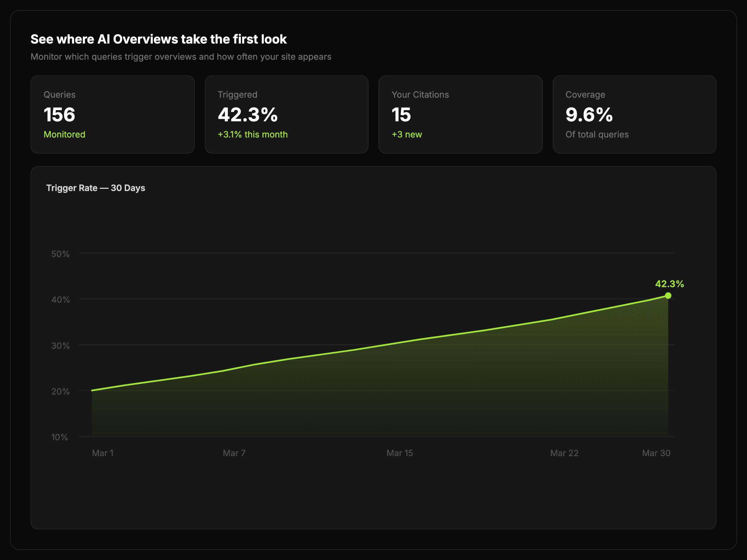Image resolution: width=747 pixels, height=560 pixels.
Task: Click the +3.1% this month text
Action: point(253,134)
